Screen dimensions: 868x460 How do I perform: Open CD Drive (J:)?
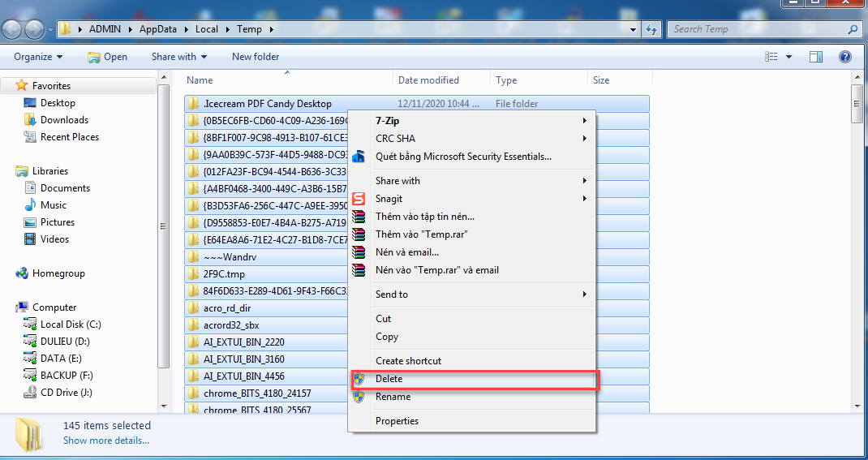tap(66, 393)
